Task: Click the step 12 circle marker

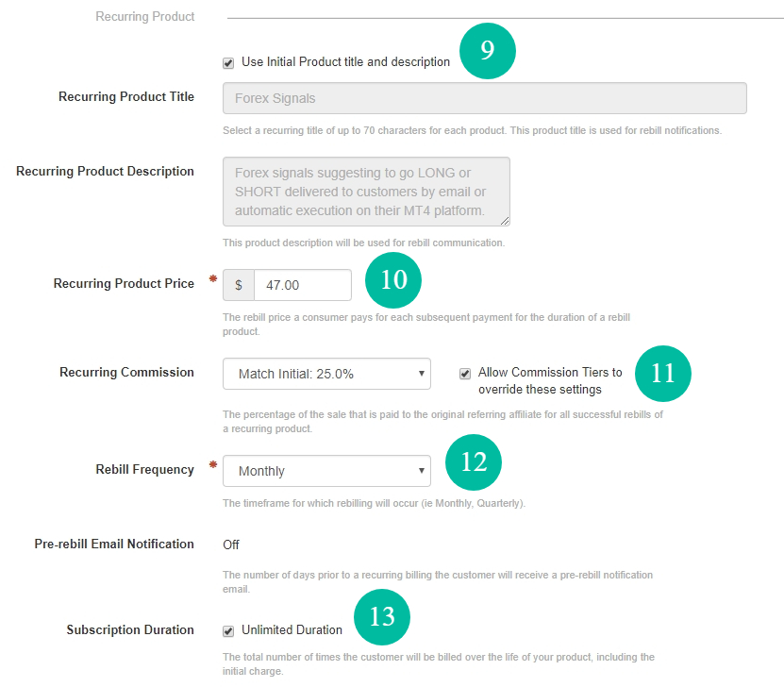Action: click(473, 462)
